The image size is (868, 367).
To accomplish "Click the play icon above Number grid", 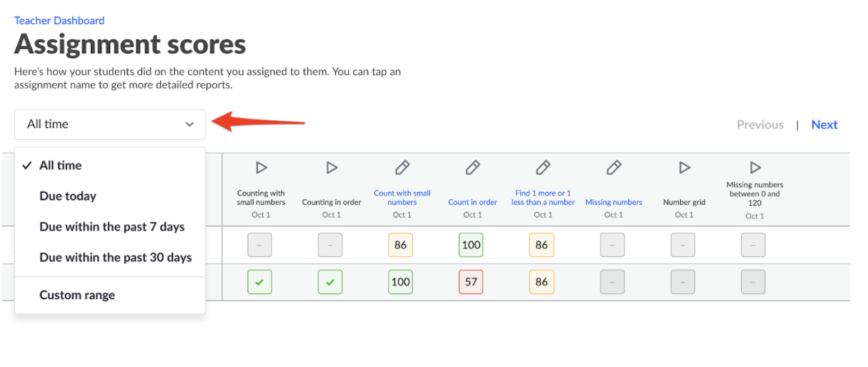I will point(684,168).
